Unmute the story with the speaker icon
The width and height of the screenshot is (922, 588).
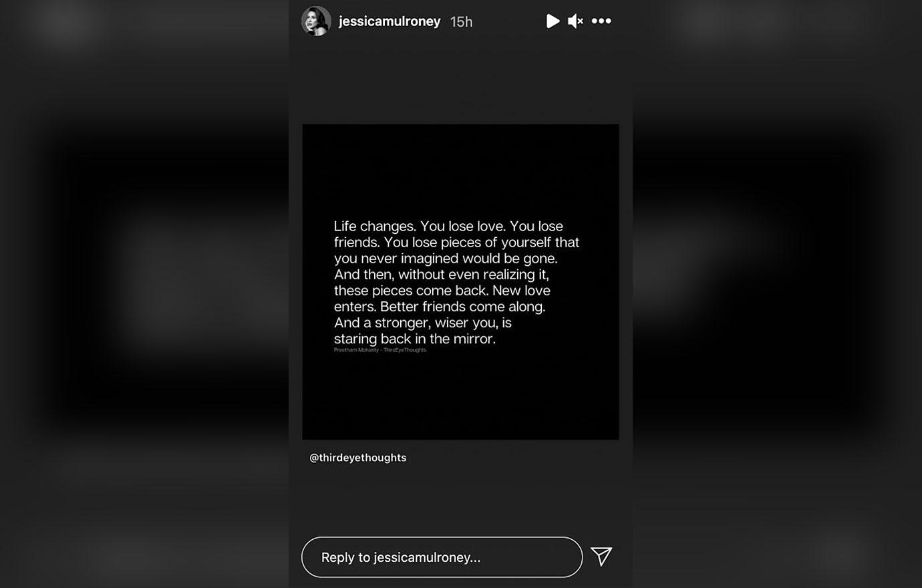tap(575, 21)
